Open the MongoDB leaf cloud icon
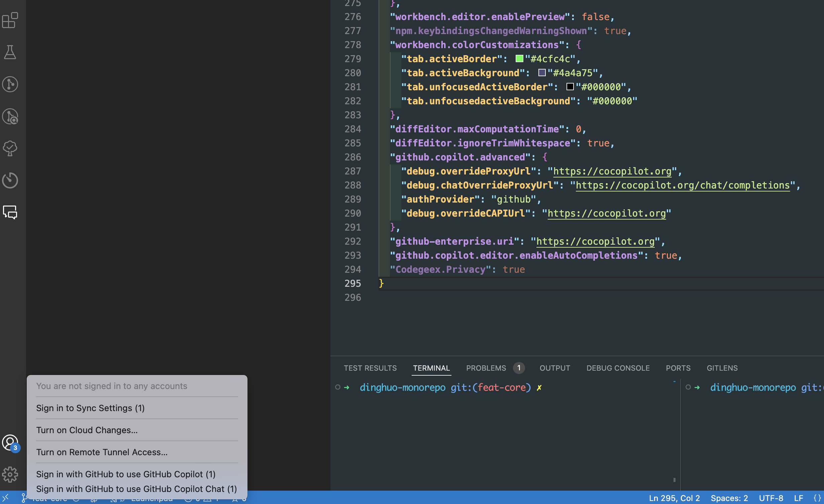Image resolution: width=824 pixels, height=504 pixels. [10, 148]
